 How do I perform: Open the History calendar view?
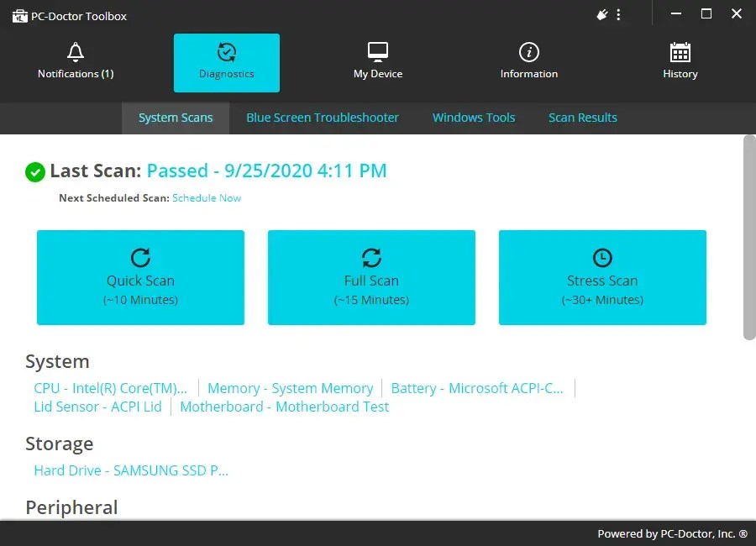(680, 61)
